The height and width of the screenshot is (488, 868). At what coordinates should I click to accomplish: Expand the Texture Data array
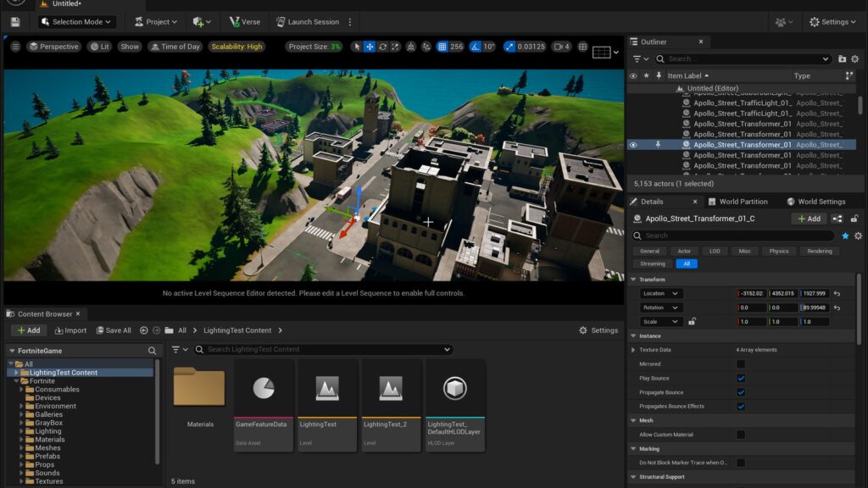coord(633,350)
